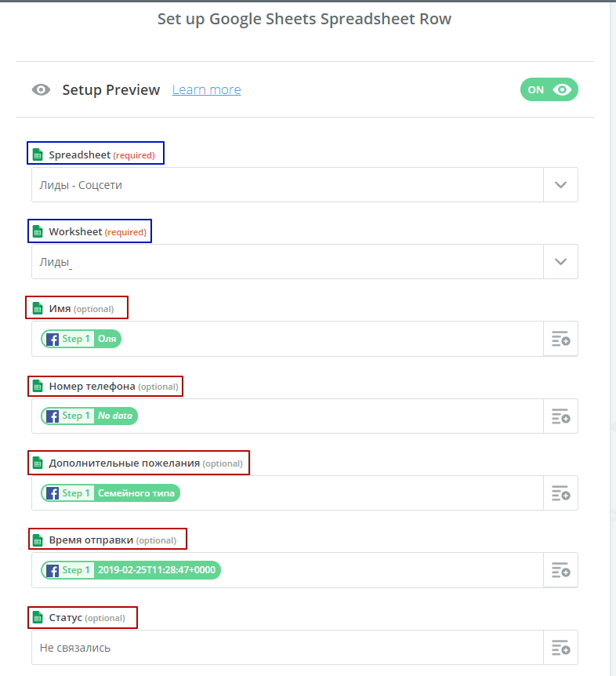The width and height of the screenshot is (616, 676).
Task: Expand the Worksheet dropdown arrow
Action: pos(560,262)
